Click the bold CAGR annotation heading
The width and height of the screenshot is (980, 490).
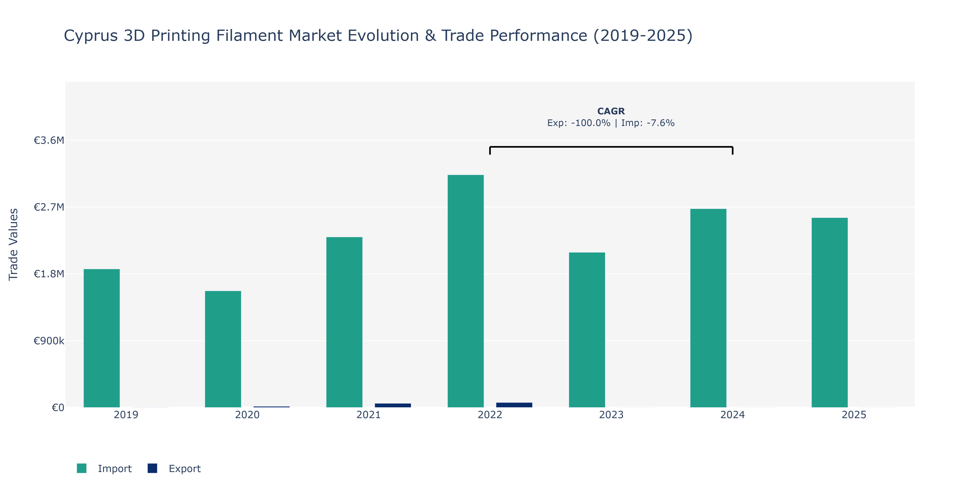pos(611,111)
